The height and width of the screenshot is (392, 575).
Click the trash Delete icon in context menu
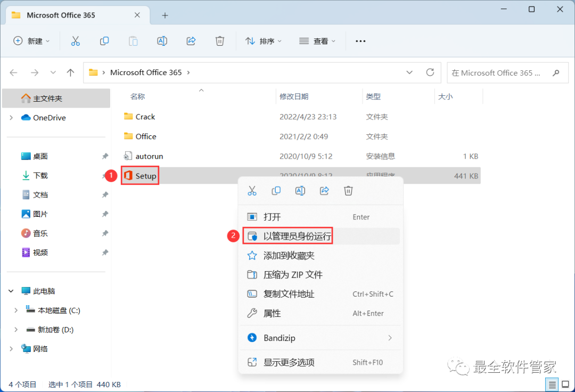coord(348,191)
